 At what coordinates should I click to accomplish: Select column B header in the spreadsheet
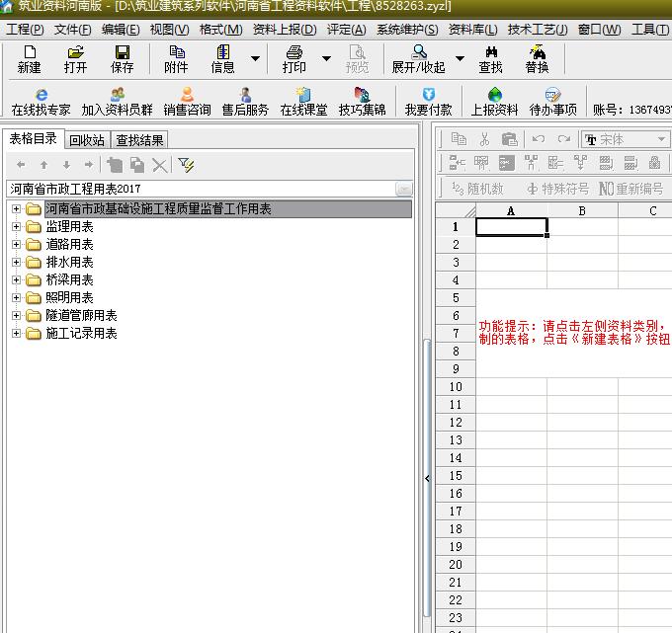pyautogui.click(x=582, y=210)
